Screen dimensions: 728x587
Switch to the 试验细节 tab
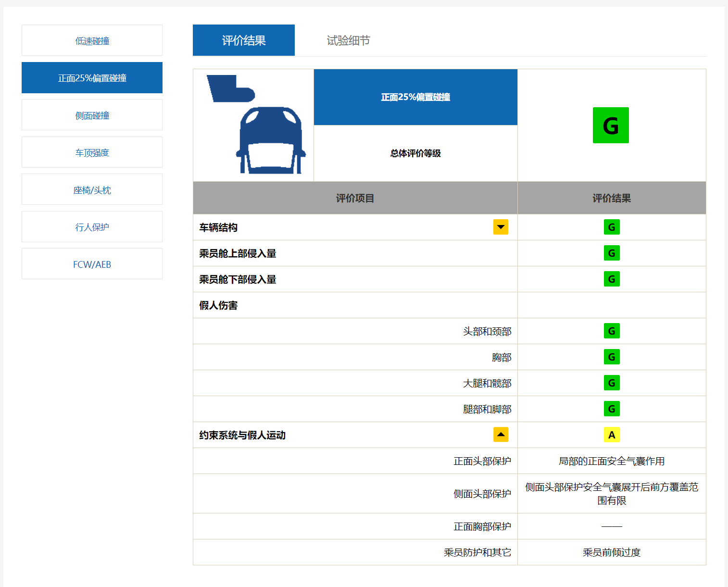pos(348,40)
